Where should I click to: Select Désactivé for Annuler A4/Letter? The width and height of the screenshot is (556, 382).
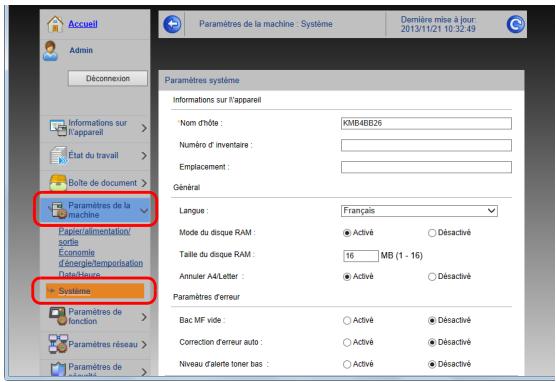(x=432, y=277)
